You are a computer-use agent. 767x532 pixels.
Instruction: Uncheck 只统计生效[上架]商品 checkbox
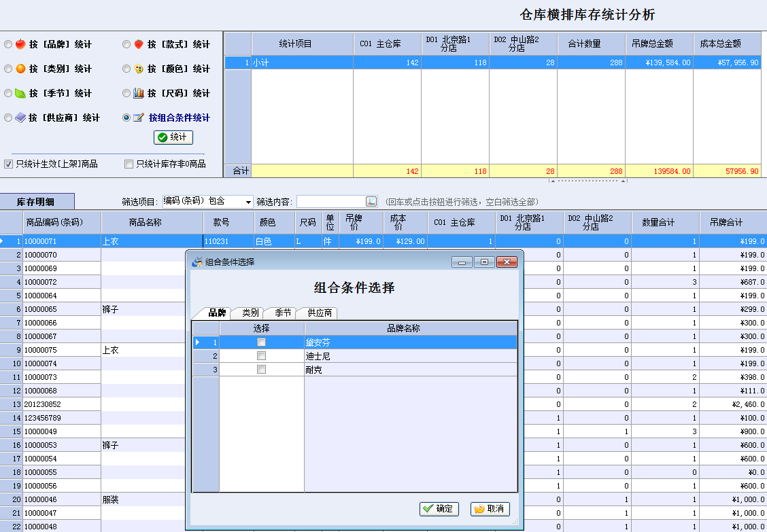8,164
